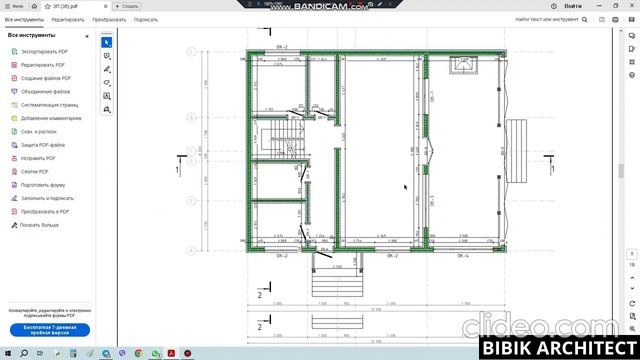Select the arrow selection tool
The height and width of the screenshot is (360, 640).
tap(107, 42)
